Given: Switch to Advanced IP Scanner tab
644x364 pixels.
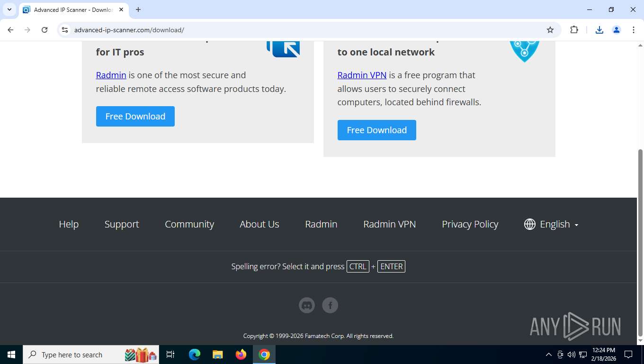Looking at the screenshot, I should pos(73,9).
